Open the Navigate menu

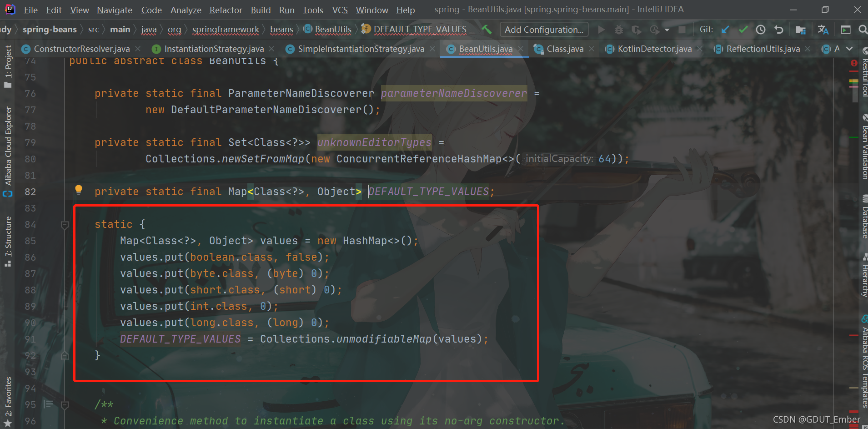point(115,10)
